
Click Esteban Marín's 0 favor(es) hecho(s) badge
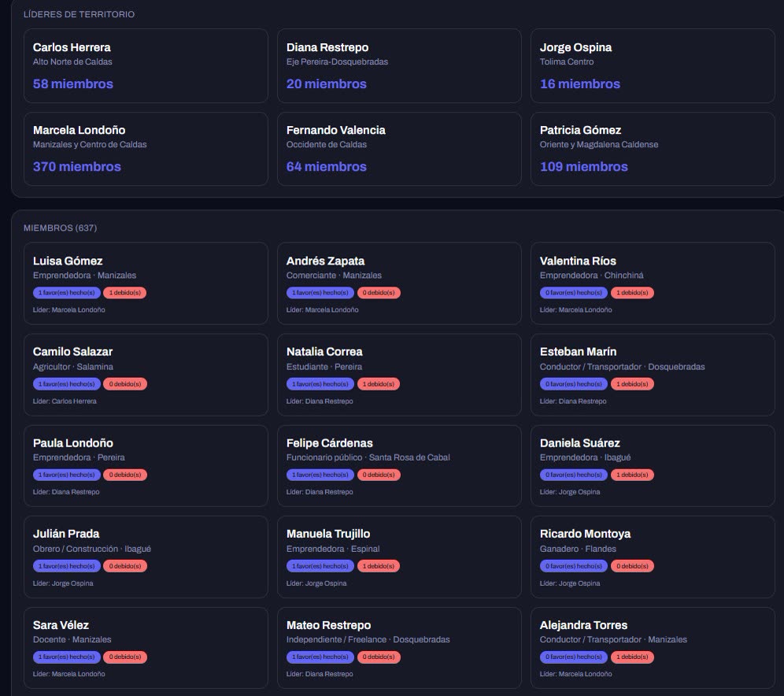coord(574,384)
